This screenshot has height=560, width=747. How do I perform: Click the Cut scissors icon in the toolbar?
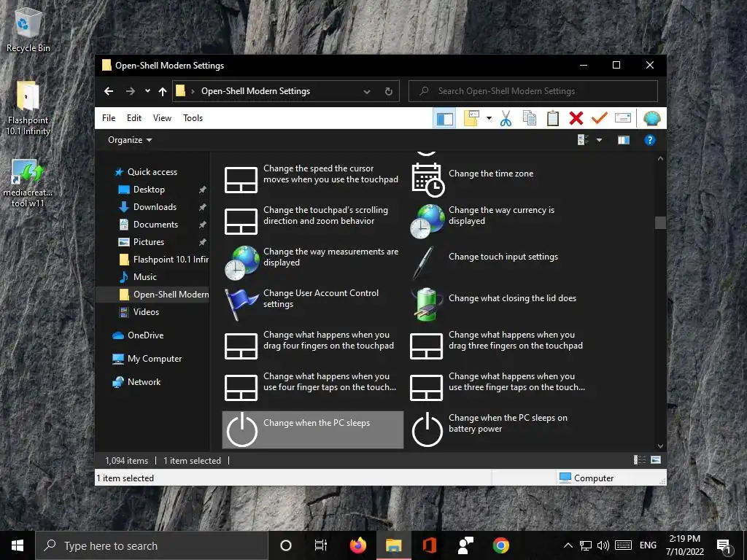506,118
